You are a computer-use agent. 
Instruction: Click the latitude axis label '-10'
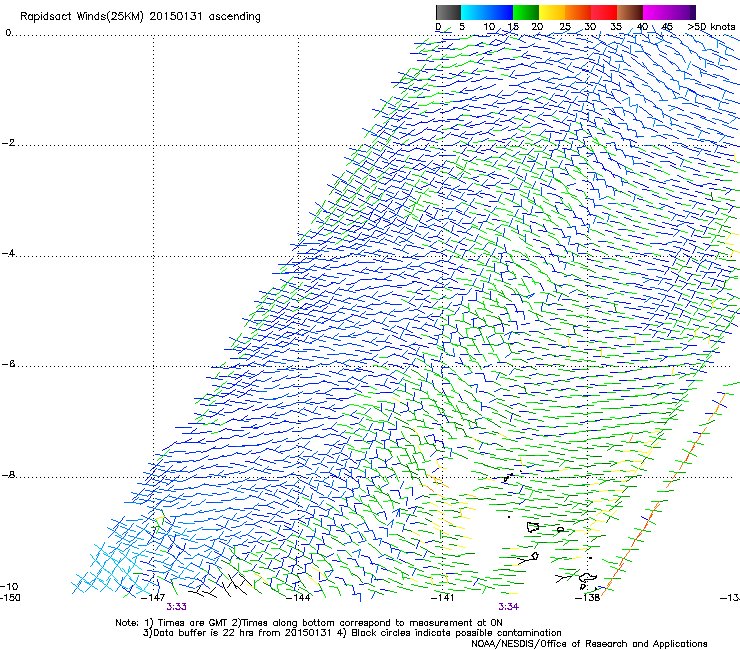click(x=9, y=587)
